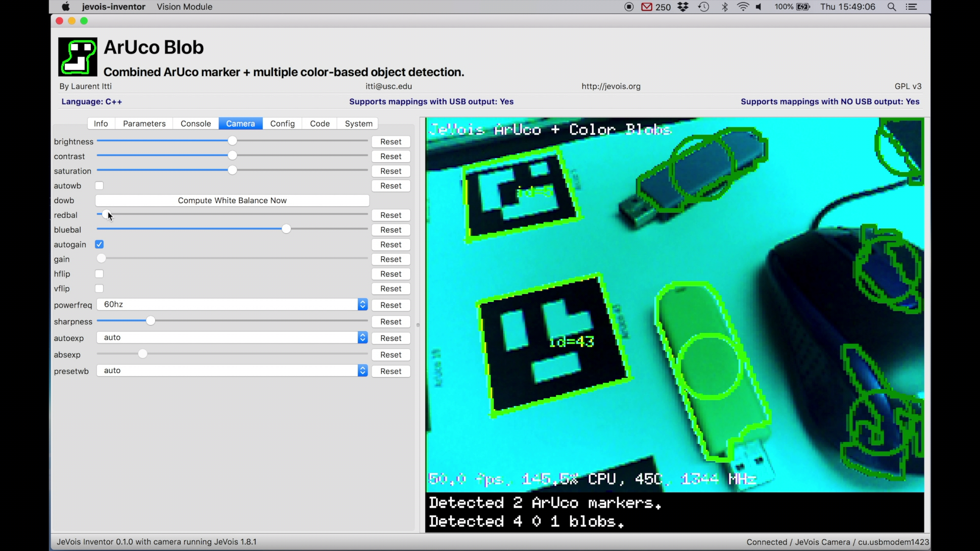Click the http://jevois.org address
The height and width of the screenshot is (551, 980).
[x=611, y=86]
